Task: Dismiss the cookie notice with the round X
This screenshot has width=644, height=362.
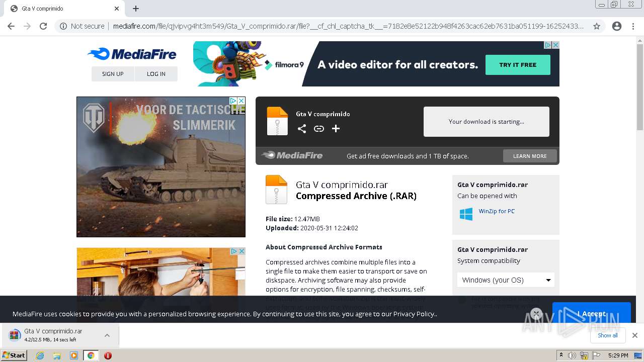Action: pos(536,314)
